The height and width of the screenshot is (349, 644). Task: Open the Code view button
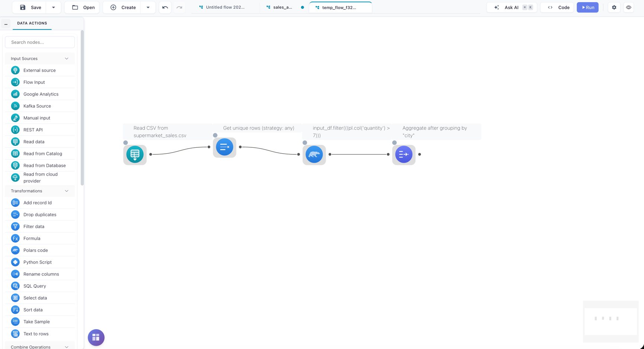pos(558,7)
